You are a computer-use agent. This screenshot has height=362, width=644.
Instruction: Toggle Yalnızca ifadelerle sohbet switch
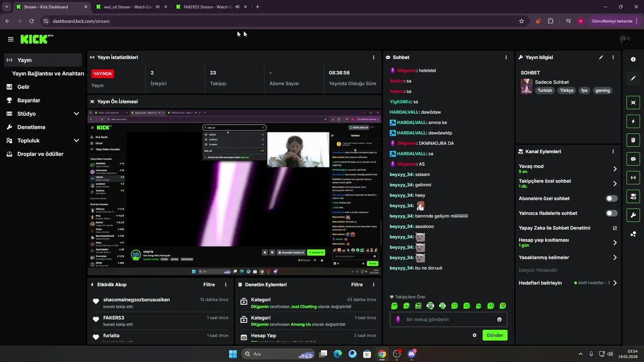coord(612,213)
